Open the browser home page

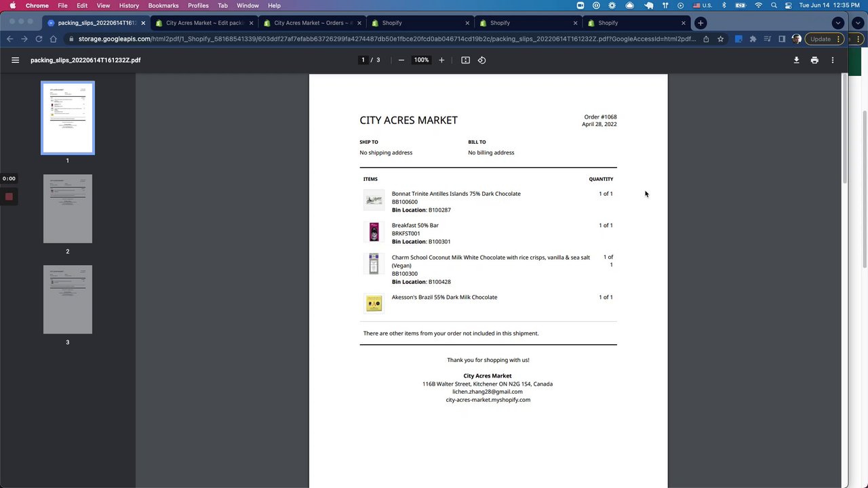54,39
